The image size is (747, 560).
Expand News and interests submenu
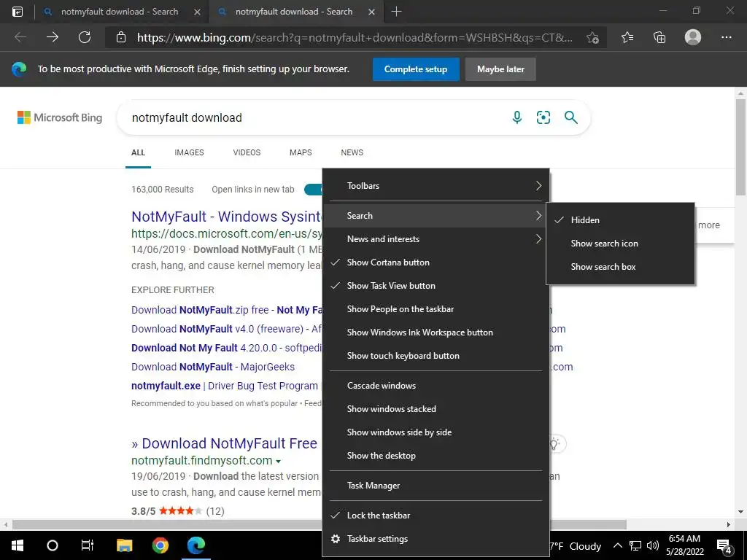(436, 239)
